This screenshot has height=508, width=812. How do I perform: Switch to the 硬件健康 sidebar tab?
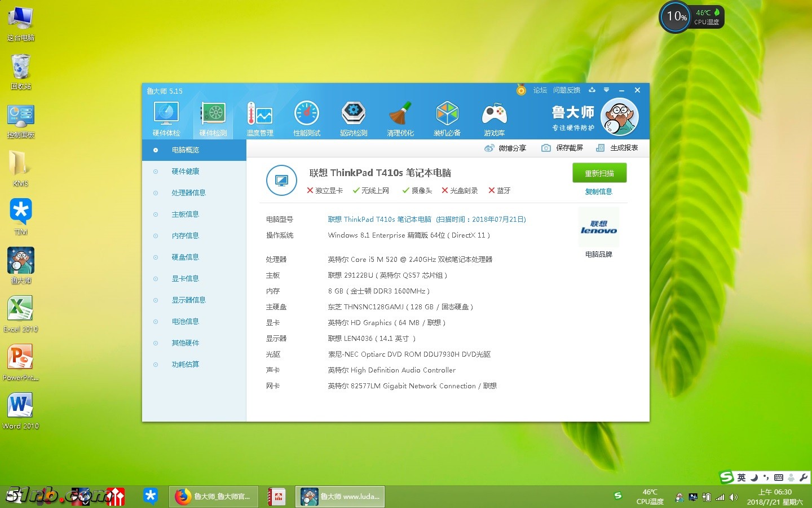click(x=186, y=171)
